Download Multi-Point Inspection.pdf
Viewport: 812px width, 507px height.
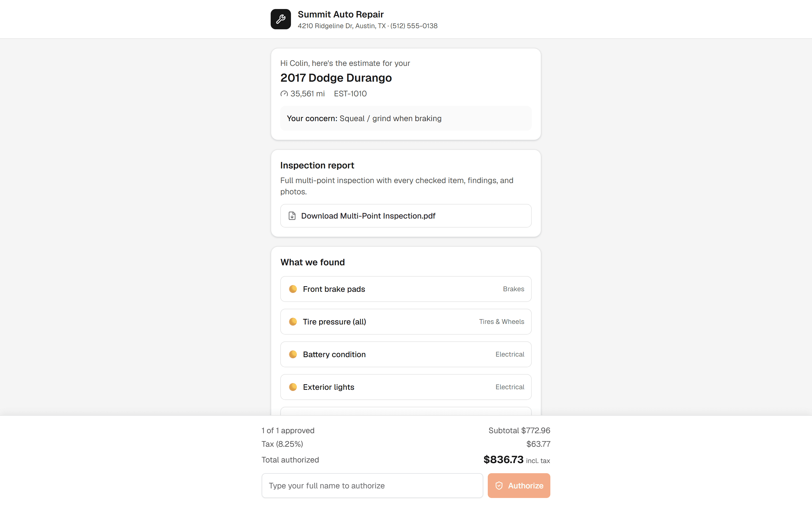(x=406, y=215)
